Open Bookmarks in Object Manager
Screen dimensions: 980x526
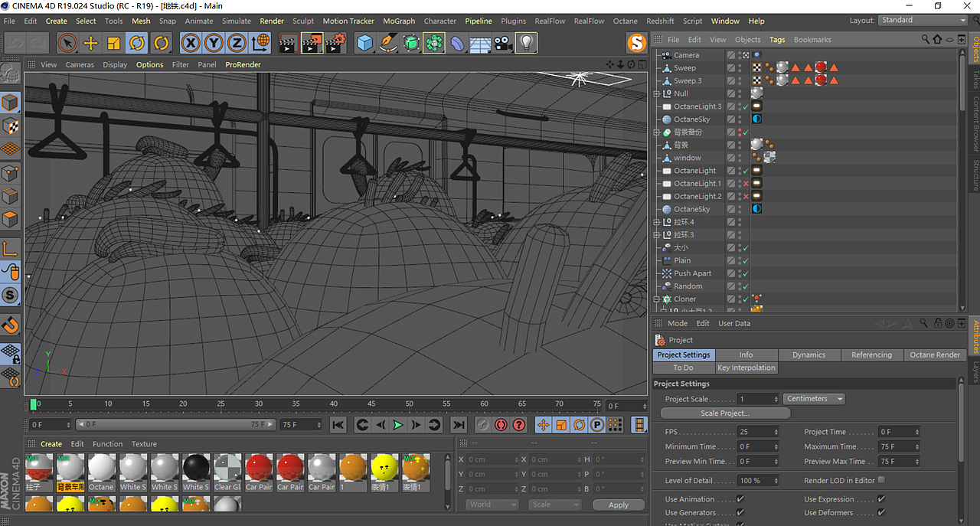pyautogui.click(x=812, y=39)
